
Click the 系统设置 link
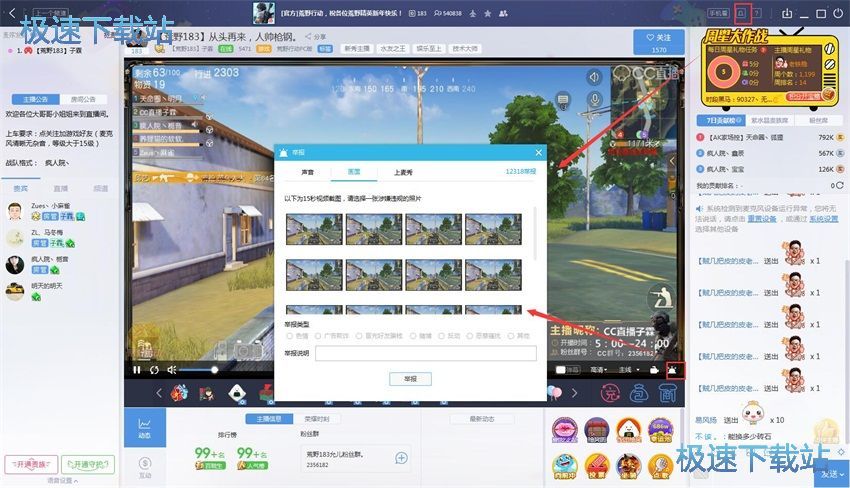(824, 219)
